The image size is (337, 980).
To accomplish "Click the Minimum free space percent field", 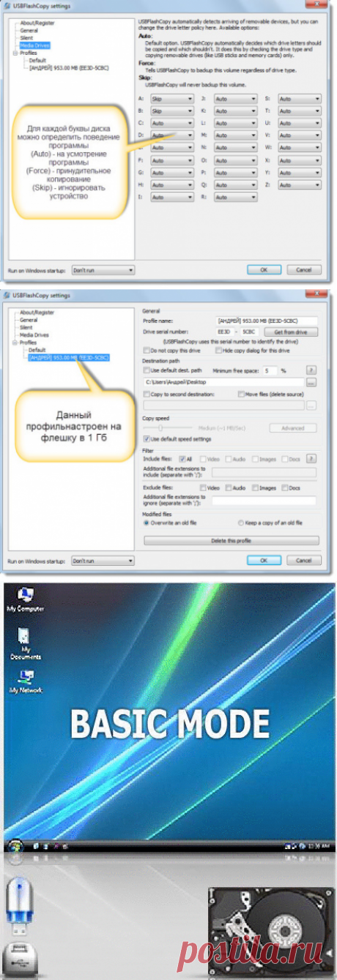I will pos(271,370).
